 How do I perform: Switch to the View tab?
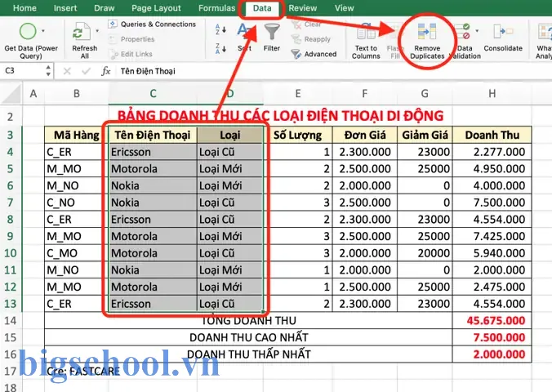coord(344,8)
